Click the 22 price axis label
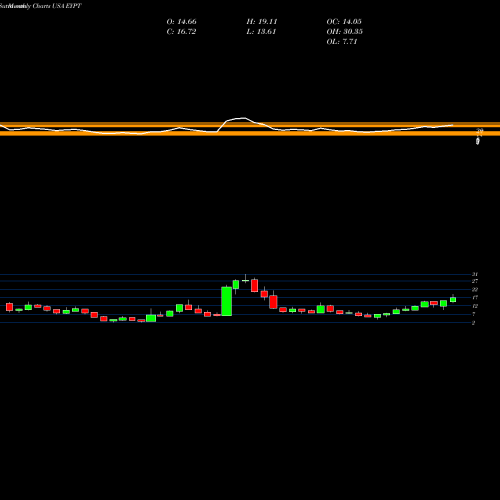 (475, 289)
